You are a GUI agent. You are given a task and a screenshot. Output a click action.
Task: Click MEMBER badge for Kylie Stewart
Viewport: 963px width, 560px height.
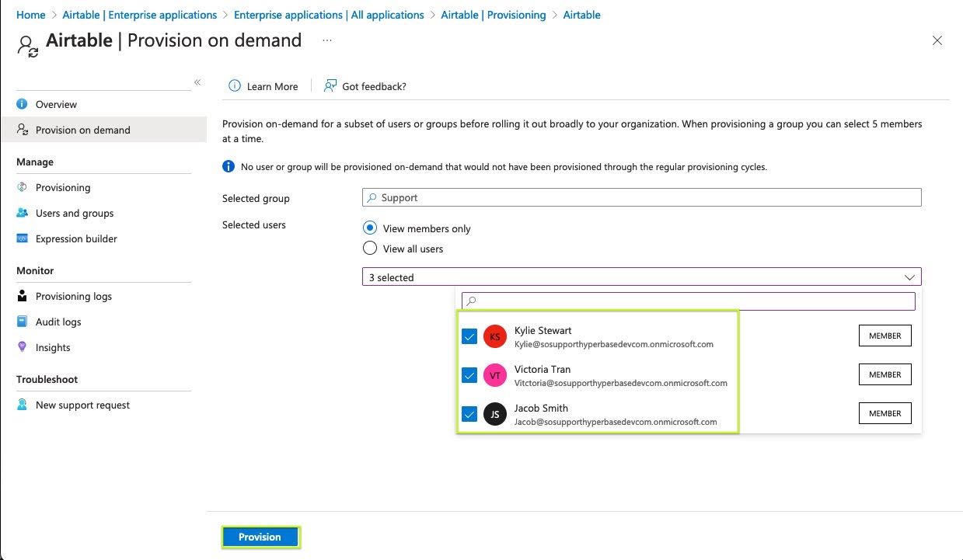[884, 336]
